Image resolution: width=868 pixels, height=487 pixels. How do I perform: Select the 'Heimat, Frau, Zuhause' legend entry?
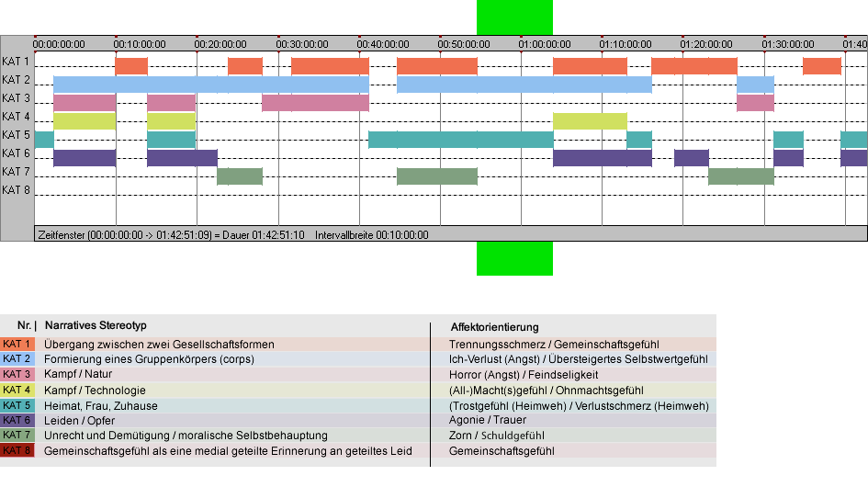[101, 405]
